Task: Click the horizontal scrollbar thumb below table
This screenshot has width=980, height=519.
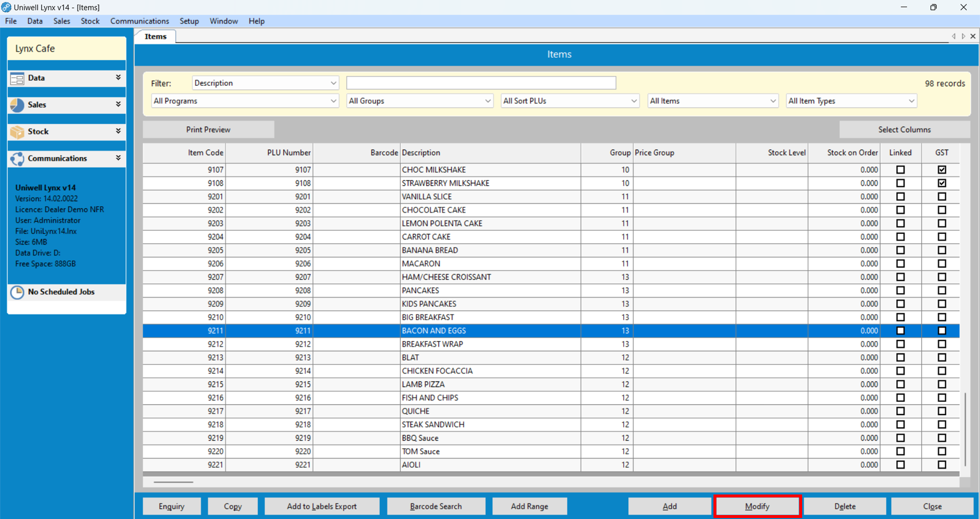Action: 173,482
